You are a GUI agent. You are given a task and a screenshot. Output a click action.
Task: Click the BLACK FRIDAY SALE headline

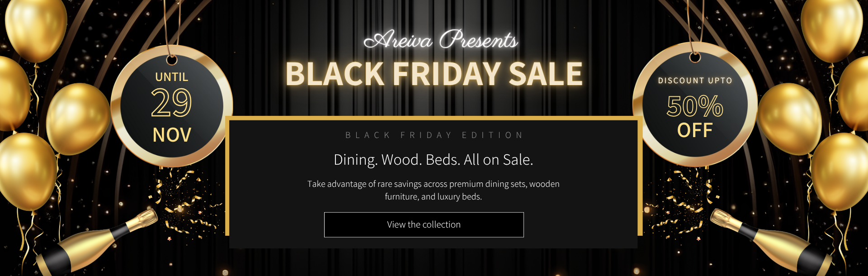pyautogui.click(x=434, y=74)
